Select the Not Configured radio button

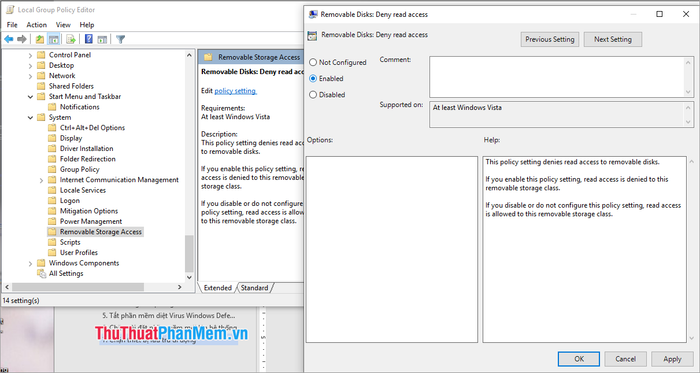313,62
